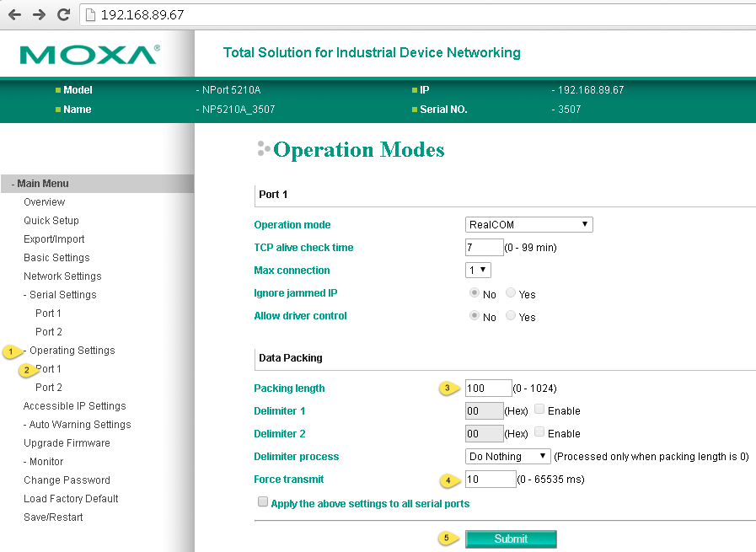Open Network Settings in main menu
Screen dimensions: 756x552
62,276
